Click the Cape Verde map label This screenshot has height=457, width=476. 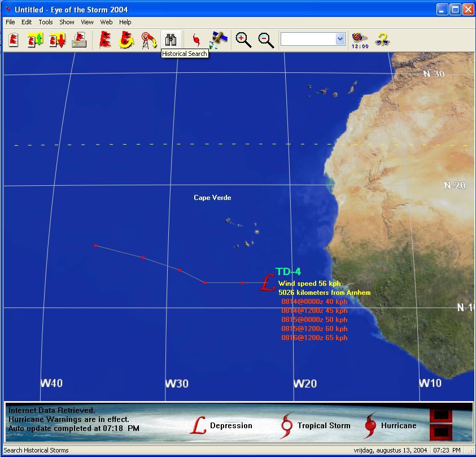(212, 198)
